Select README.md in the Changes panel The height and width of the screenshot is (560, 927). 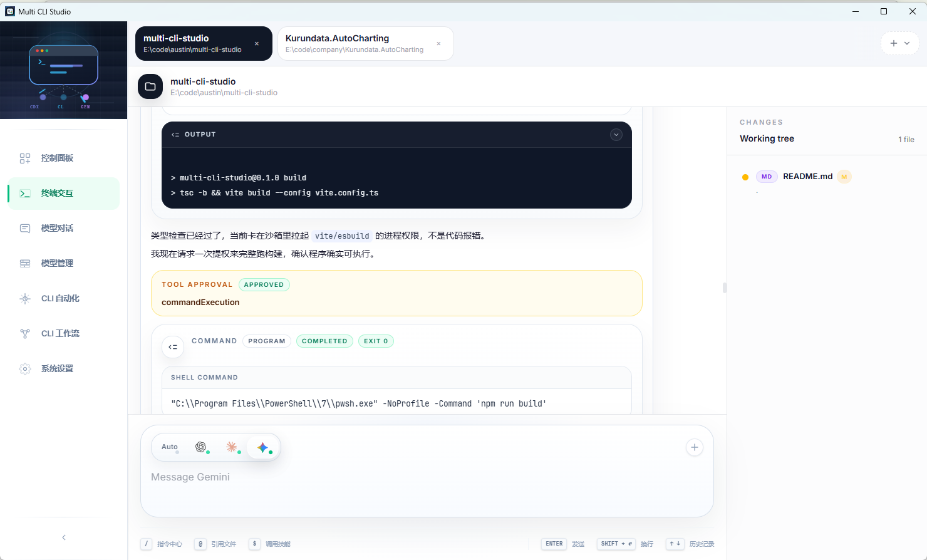point(807,176)
